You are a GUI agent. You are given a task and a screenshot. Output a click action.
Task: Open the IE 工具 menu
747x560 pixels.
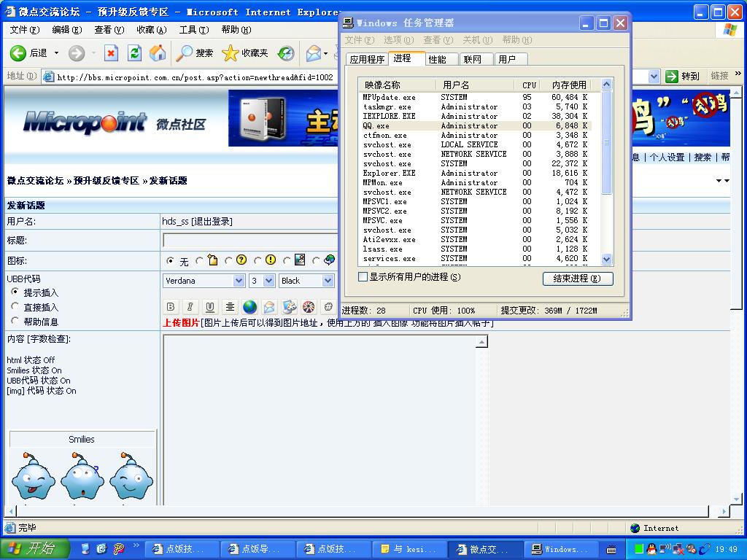point(194,29)
